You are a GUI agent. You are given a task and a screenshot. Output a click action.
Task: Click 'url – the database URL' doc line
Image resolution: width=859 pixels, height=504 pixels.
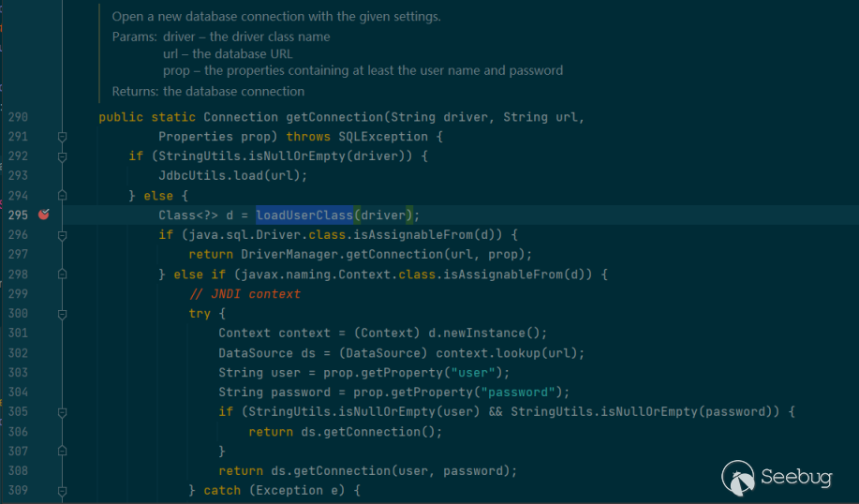coord(228,54)
